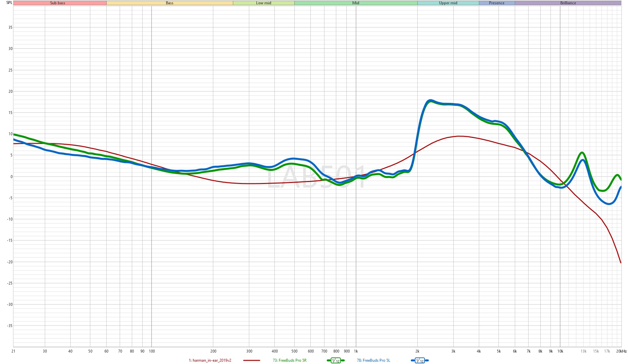Click the green 1/12 smoothing icon for FreeBuds Pro 5R
The height and width of the screenshot is (364, 628).
click(336, 360)
